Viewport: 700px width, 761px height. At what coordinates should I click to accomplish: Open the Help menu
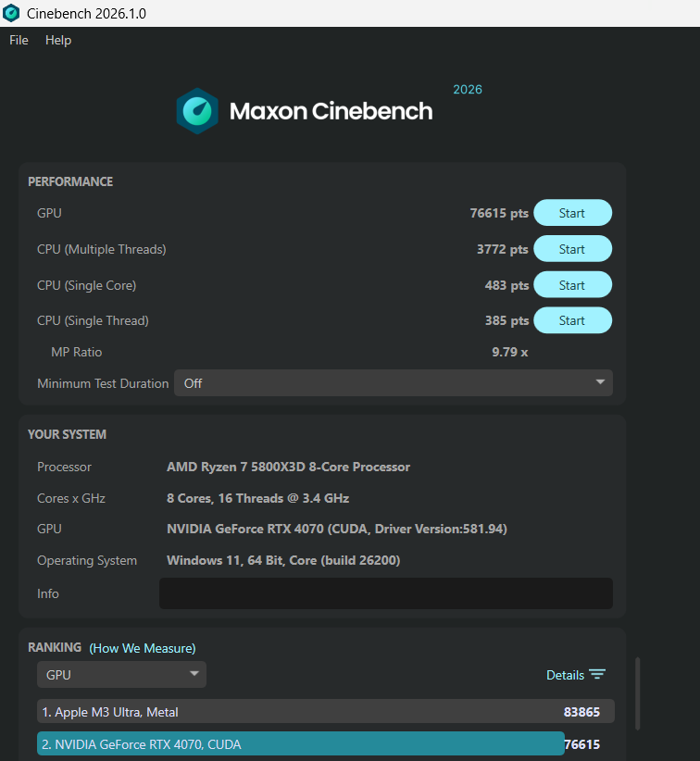pyautogui.click(x=58, y=41)
